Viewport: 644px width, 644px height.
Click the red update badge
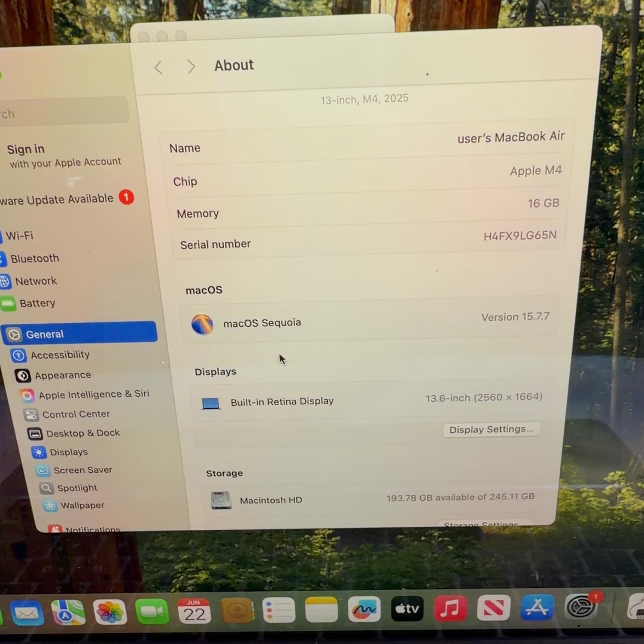(126, 197)
